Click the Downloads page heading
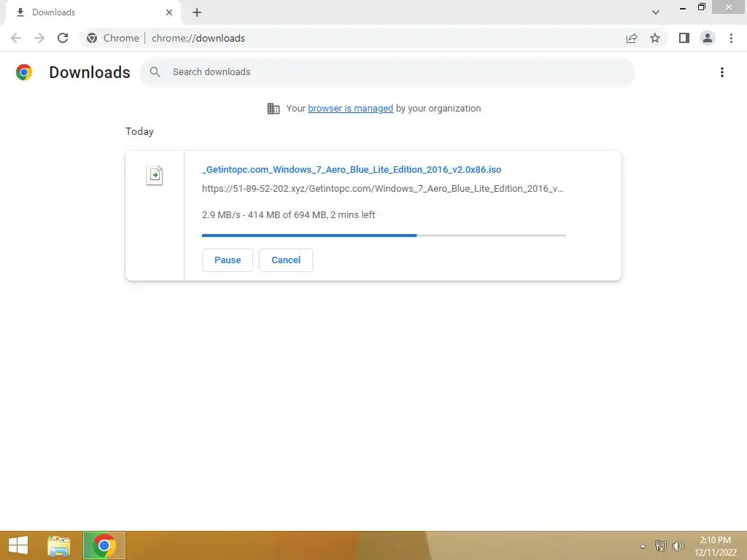The width and height of the screenshot is (747, 560). [90, 72]
